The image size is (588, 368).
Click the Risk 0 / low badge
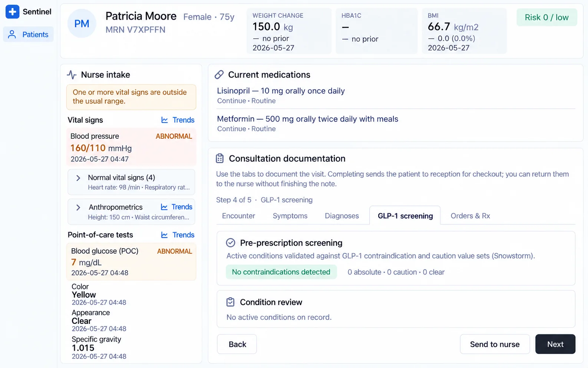[546, 17]
